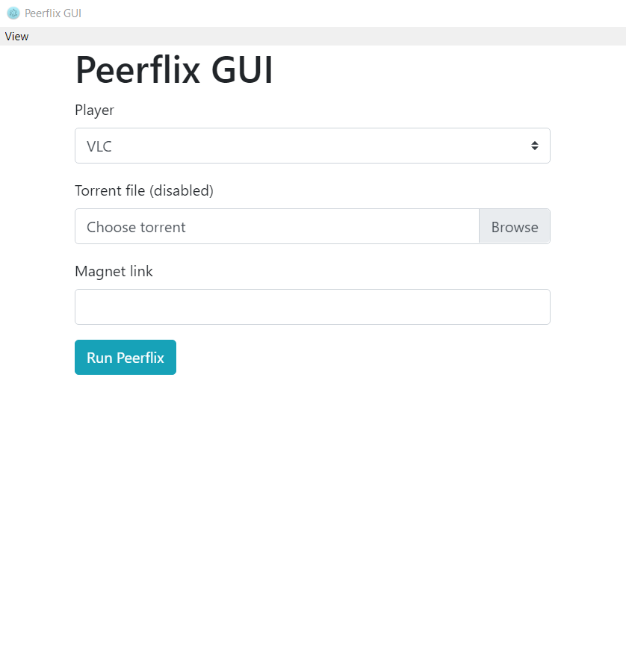Image resolution: width=626 pixels, height=672 pixels.
Task: Click the Player label
Action: click(x=95, y=110)
